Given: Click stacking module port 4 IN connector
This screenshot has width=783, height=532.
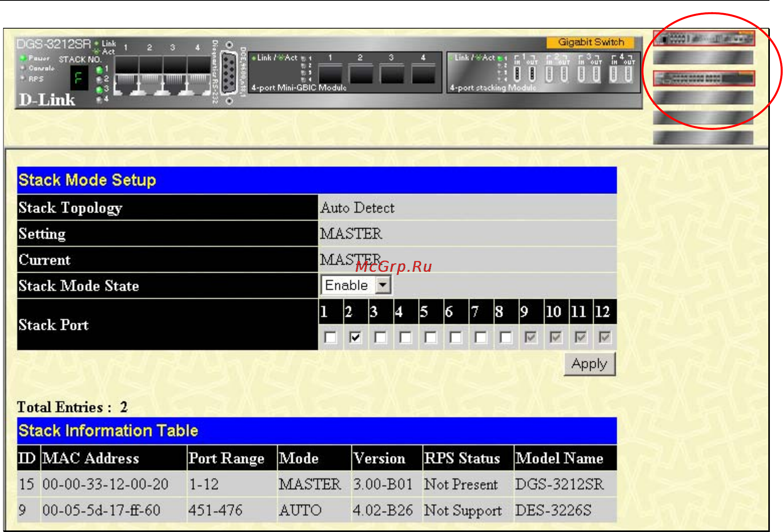Looking at the screenshot, I should [x=614, y=74].
